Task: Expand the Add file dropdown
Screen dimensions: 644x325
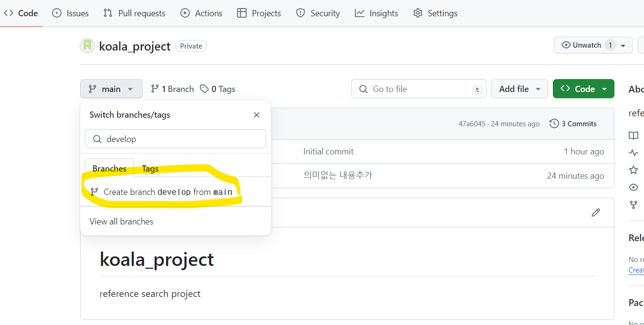Action: pyautogui.click(x=519, y=89)
